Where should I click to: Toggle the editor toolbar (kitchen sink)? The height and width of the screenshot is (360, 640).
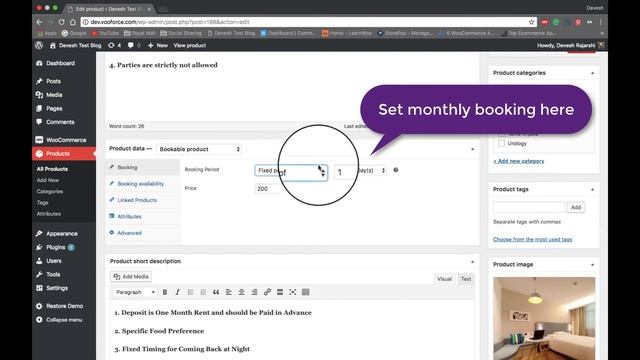tap(306, 292)
